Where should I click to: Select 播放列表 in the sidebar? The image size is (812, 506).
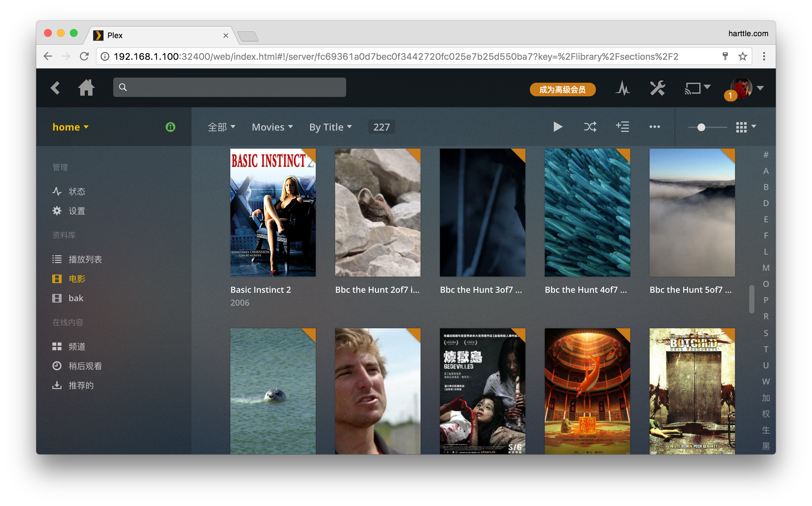(85, 259)
